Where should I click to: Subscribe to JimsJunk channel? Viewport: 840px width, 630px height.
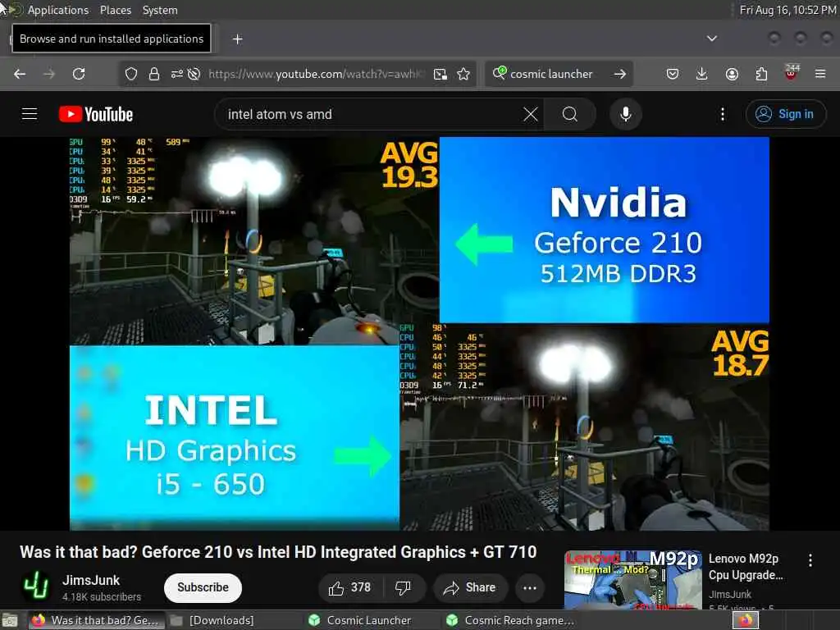tap(203, 587)
